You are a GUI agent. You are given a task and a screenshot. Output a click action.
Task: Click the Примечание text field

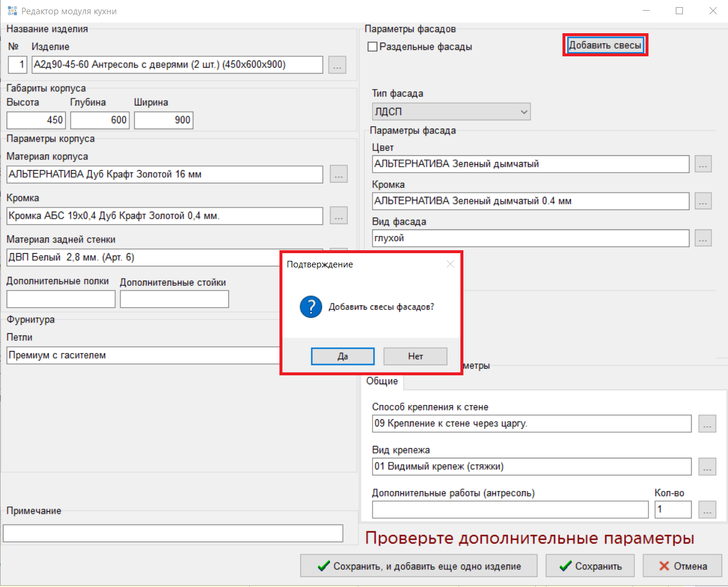click(173, 533)
